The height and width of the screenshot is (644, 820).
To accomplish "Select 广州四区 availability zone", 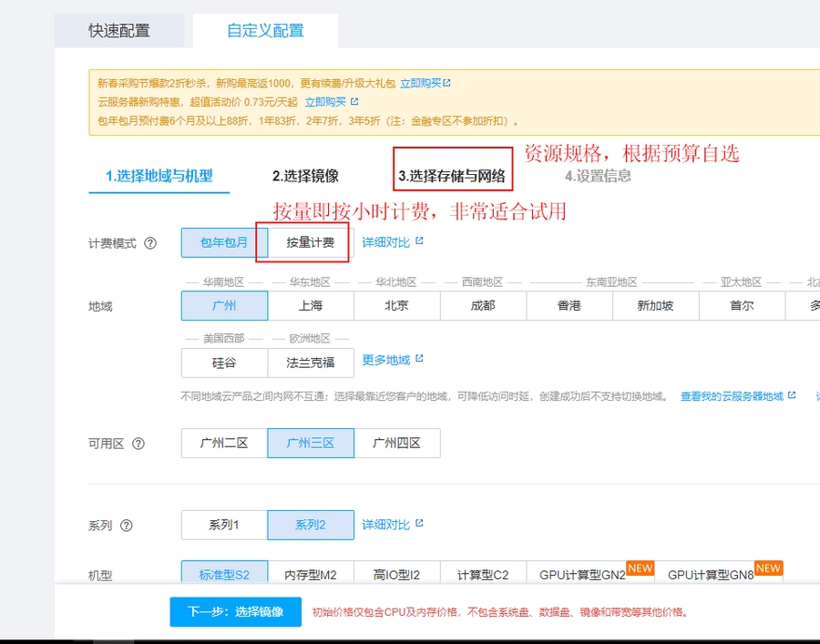I will (396, 444).
